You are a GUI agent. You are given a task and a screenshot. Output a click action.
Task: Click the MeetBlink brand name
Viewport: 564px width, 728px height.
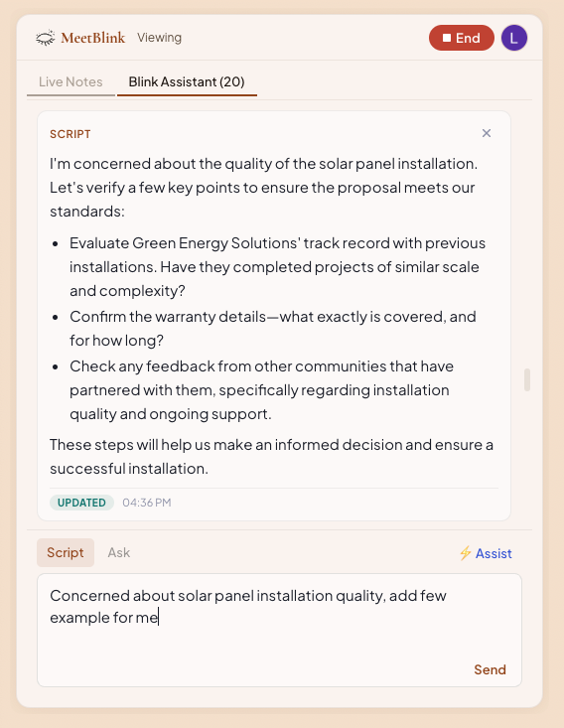click(92, 38)
